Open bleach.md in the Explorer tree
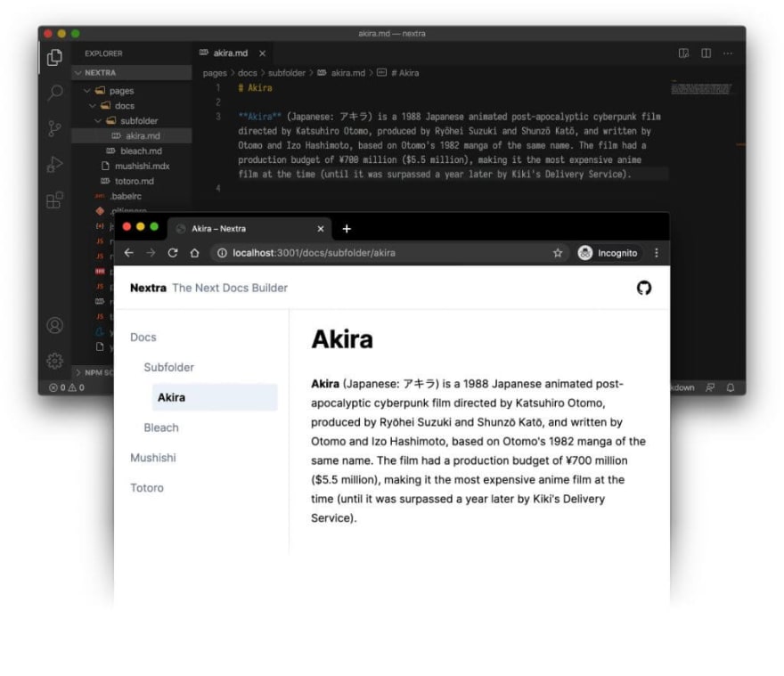The height and width of the screenshot is (676, 784). (x=132, y=151)
